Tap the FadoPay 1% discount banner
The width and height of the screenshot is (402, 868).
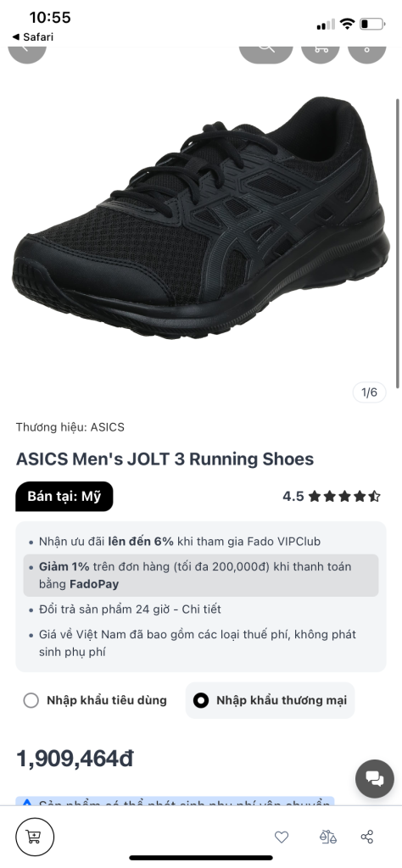pyautogui.click(x=201, y=576)
